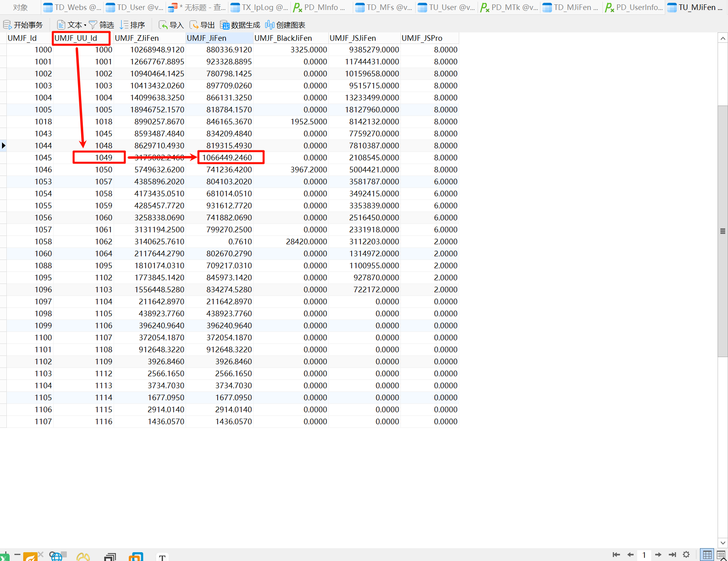Open the 筛选 filter tool
This screenshot has width=728, height=561.
[101, 25]
